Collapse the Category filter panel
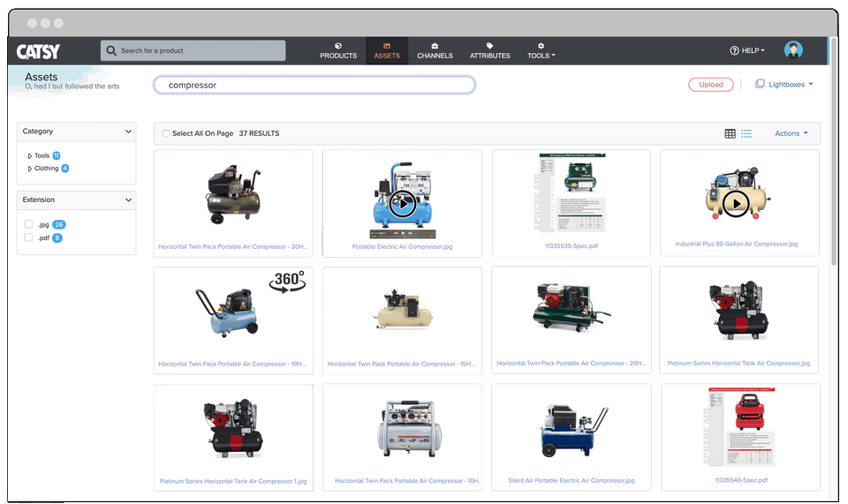The height and width of the screenshot is (504, 848). click(x=129, y=132)
